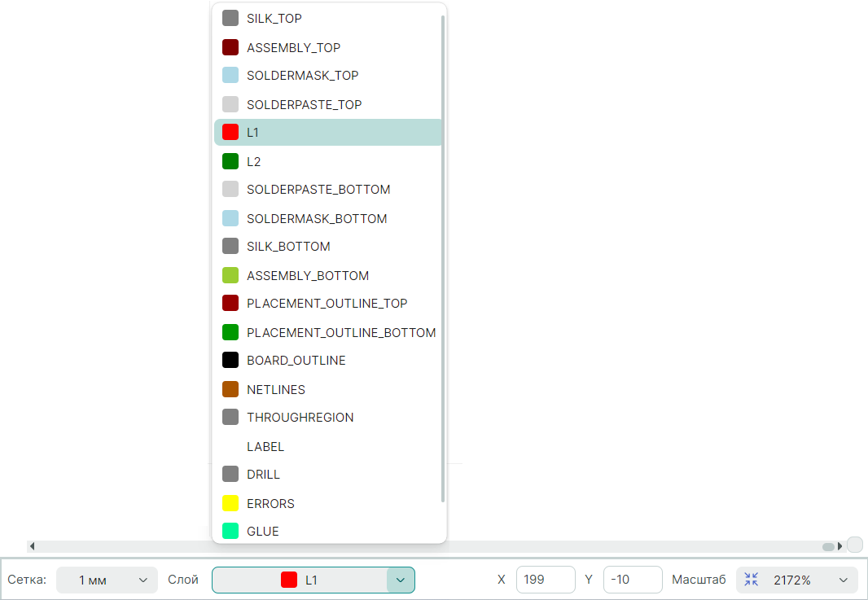868x600 pixels.
Task: Select SOLDERMASK_BOTTOM layer
Action: [x=327, y=219]
